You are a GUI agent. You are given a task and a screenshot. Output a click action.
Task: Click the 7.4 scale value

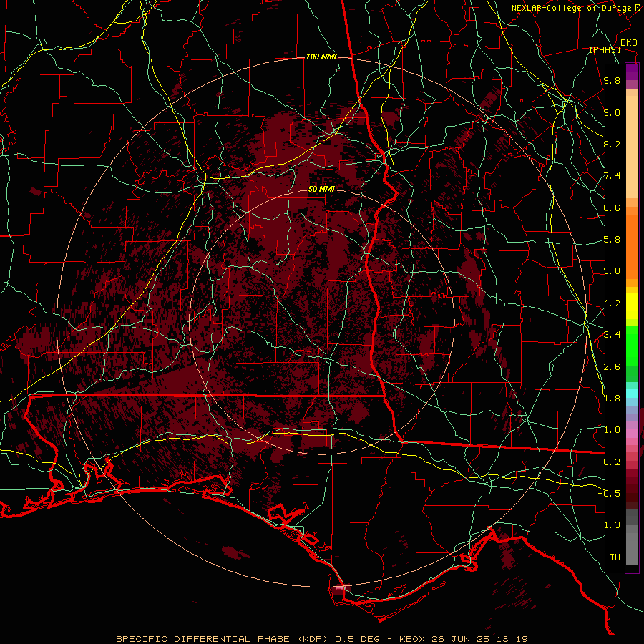click(x=612, y=176)
